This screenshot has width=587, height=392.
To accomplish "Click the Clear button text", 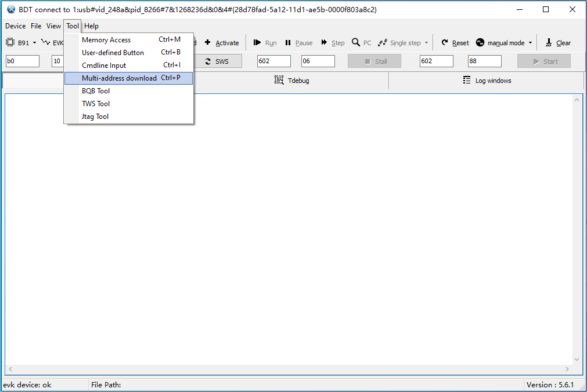I will coord(563,43).
